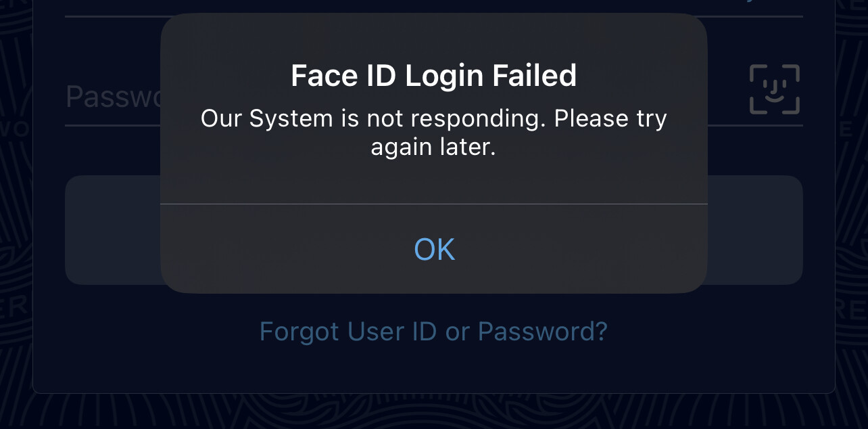
Task: Tap the "again later." line of the alert message
Action: pyautogui.click(x=433, y=148)
